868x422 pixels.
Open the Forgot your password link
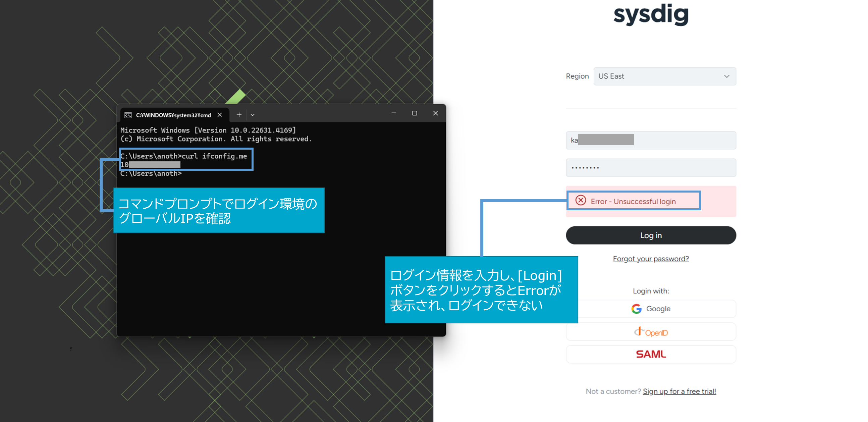click(651, 259)
